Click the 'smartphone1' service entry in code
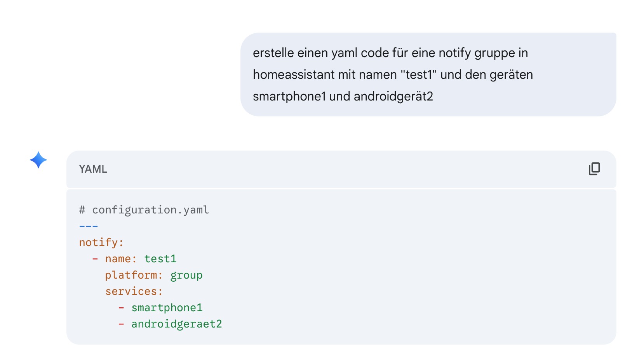Image resolution: width=644 pixels, height=357 pixels. click(x=167, y=308)
